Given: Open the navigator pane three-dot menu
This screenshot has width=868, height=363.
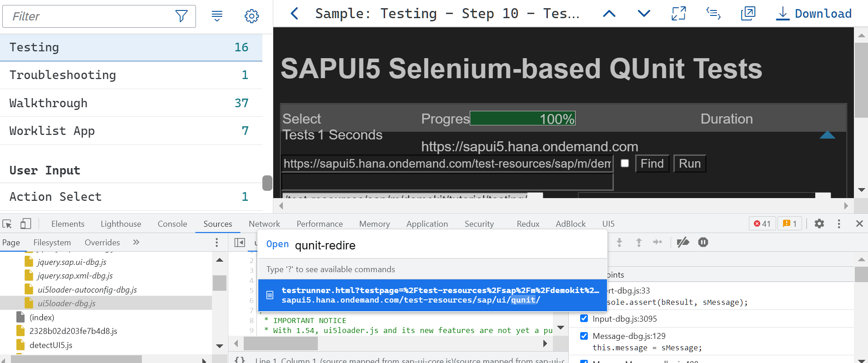Looking at the screenshot, I should [x=217, y=243].
